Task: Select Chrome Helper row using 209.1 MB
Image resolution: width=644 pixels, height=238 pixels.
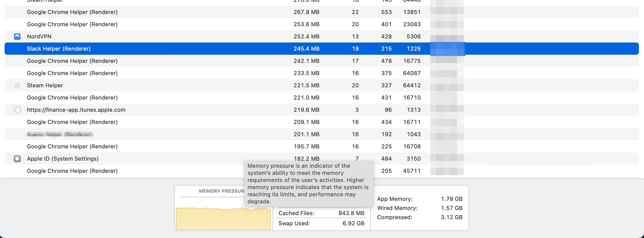Action: coord(72,122)
